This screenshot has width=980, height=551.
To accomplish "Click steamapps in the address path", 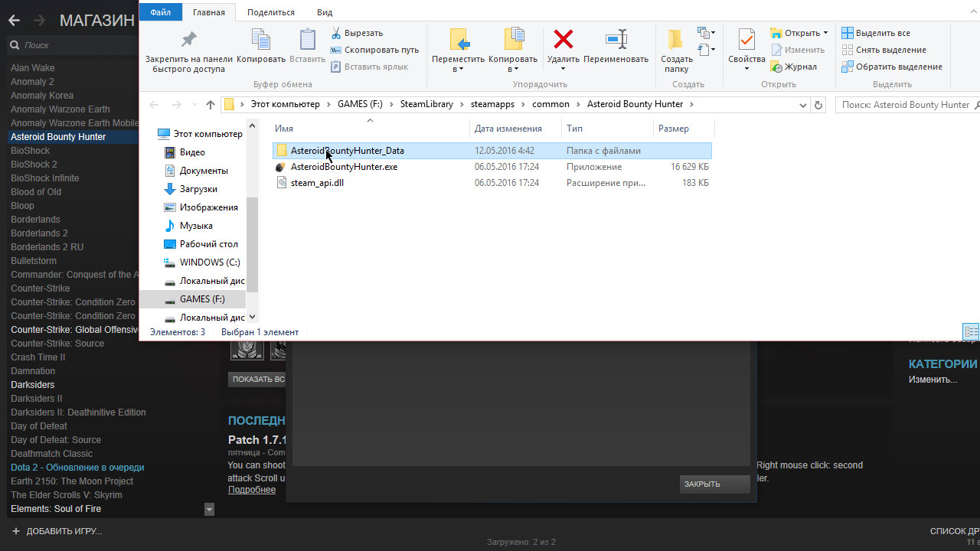I will tap(492, 104).
